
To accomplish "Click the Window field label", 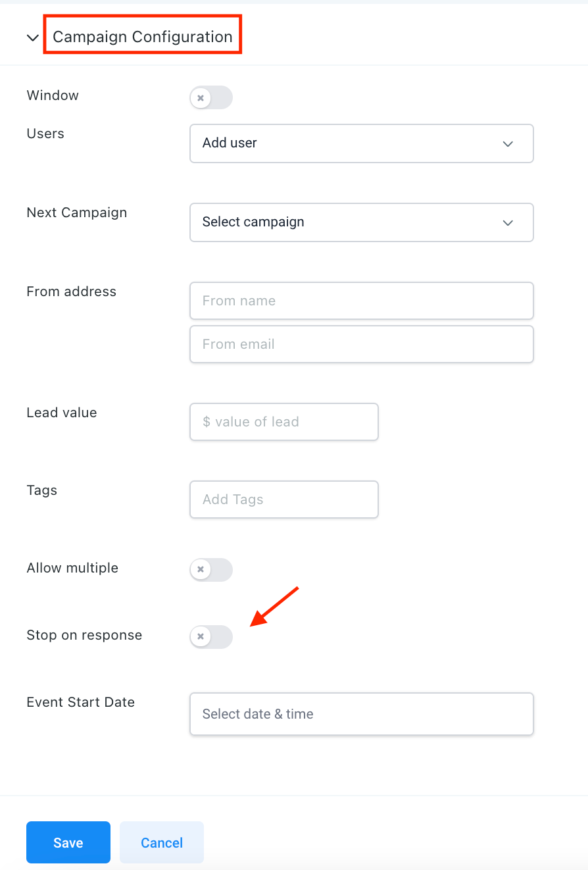I will pos(53,95).
